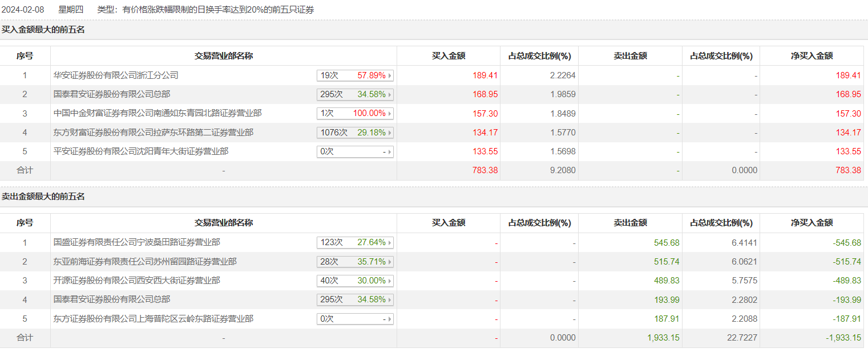The height and width of the screenshot is (352, 868).
Task: Click 净买入金额 header in the bottom table
Action: pyautogui.click(x=812, y=223)
